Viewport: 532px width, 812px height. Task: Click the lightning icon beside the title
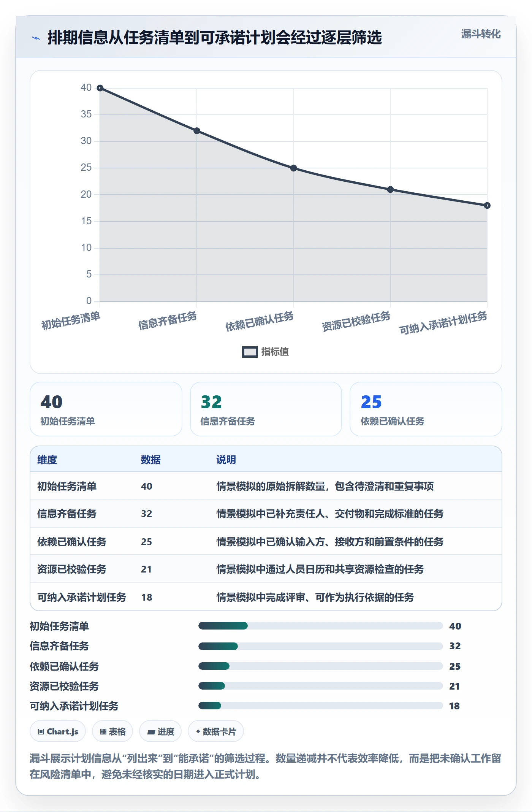pyautogui.click(x=36, y=38)
